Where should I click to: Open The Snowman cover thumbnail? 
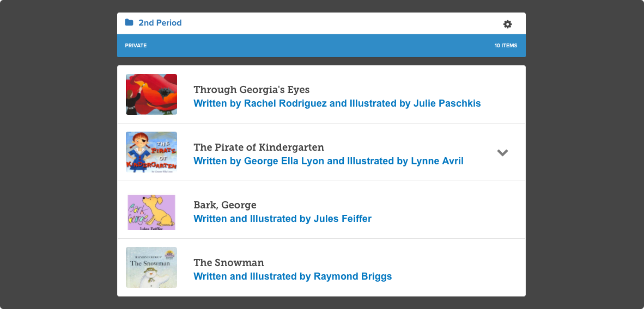click(x=151, y=267)
